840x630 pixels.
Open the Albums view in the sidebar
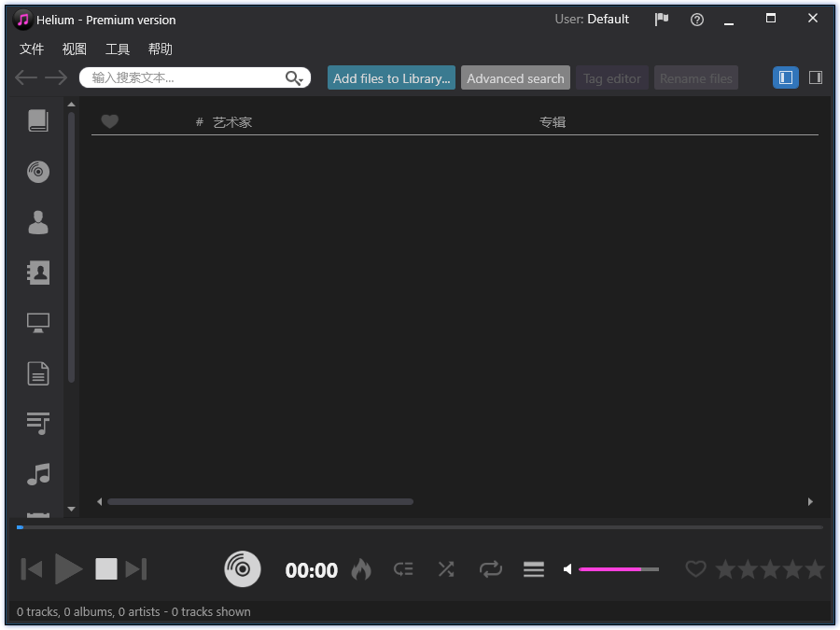click(37, 172)
